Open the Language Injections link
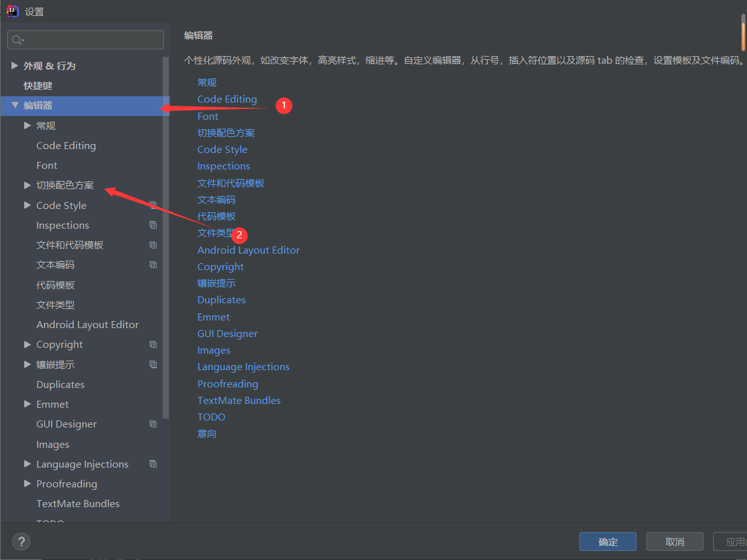747x560 pixels. [x=243, y=367]
